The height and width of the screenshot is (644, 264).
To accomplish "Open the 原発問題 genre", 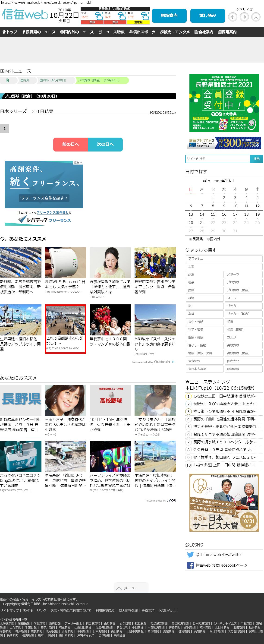I will (243, 369).
